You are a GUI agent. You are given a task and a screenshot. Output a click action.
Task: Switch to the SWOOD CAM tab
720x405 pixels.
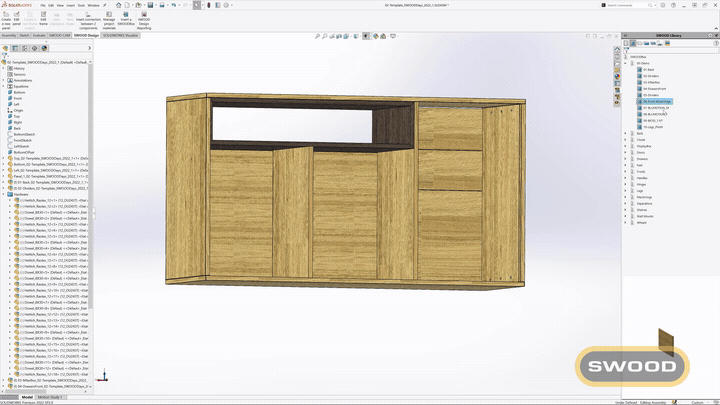59,35
